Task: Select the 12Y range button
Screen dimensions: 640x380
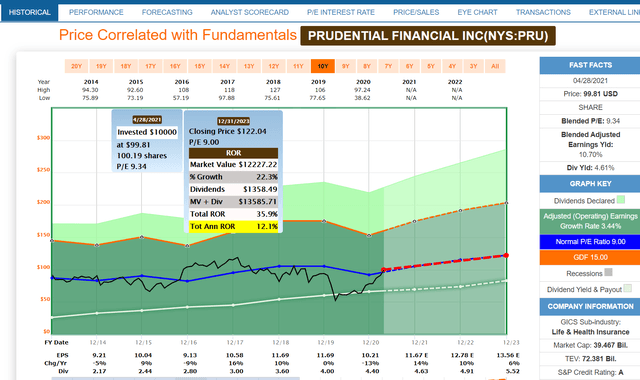Action: tap(273, 66)
